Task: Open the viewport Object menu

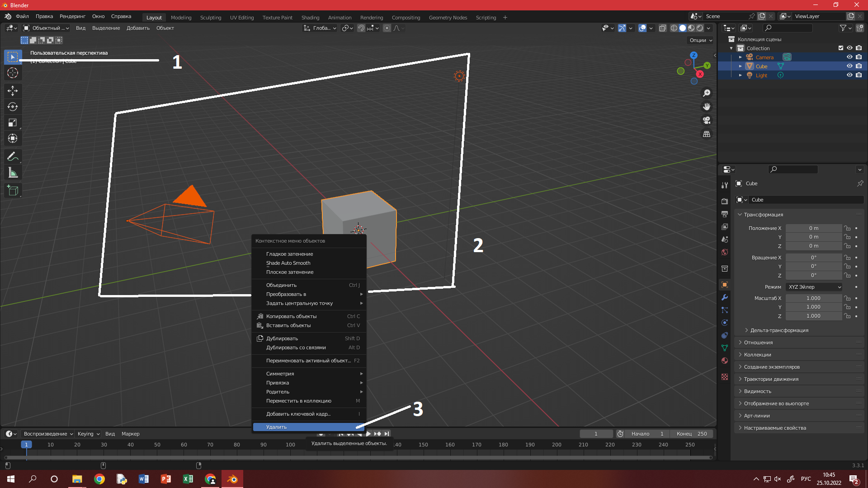Action: [165, 28]
